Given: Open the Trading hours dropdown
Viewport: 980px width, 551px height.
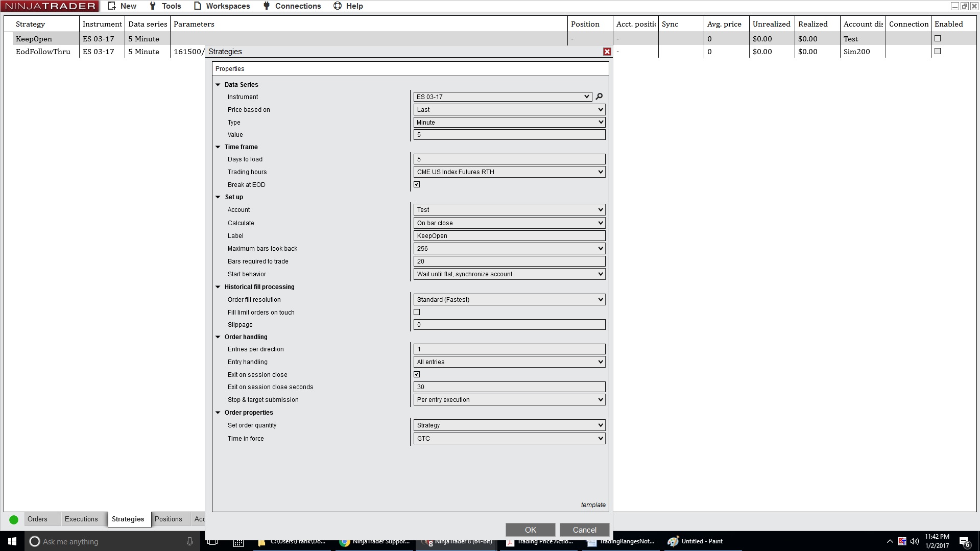Looking at the screenshot, I should point(509,172).
